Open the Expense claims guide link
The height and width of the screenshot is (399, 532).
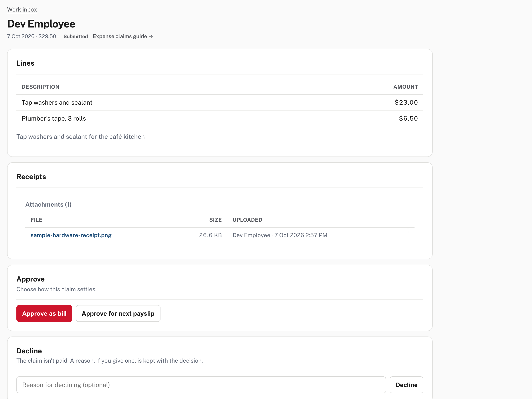click(x=123, y=36)
